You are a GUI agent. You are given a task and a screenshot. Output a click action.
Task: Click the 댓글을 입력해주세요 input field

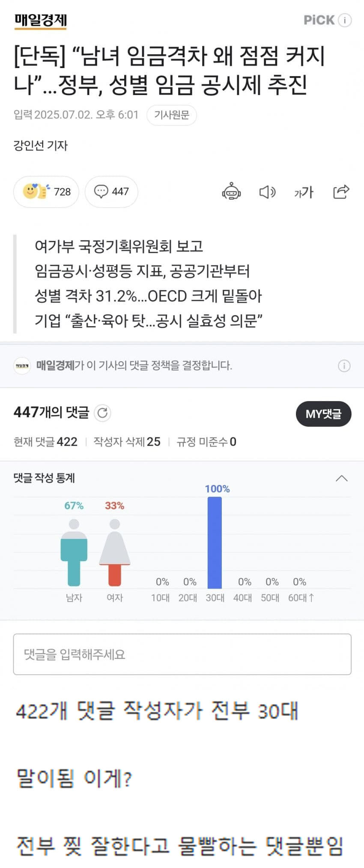tap(182, 654)
